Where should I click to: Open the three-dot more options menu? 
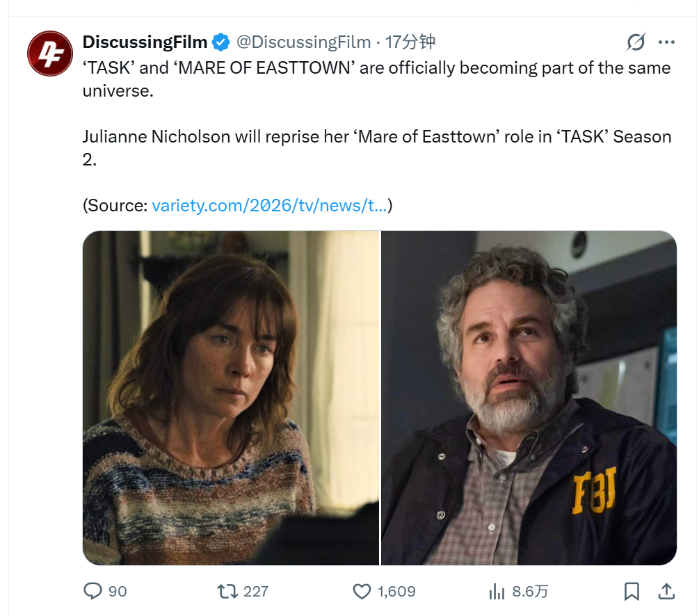pyautogui.click(x=666, y=42)
